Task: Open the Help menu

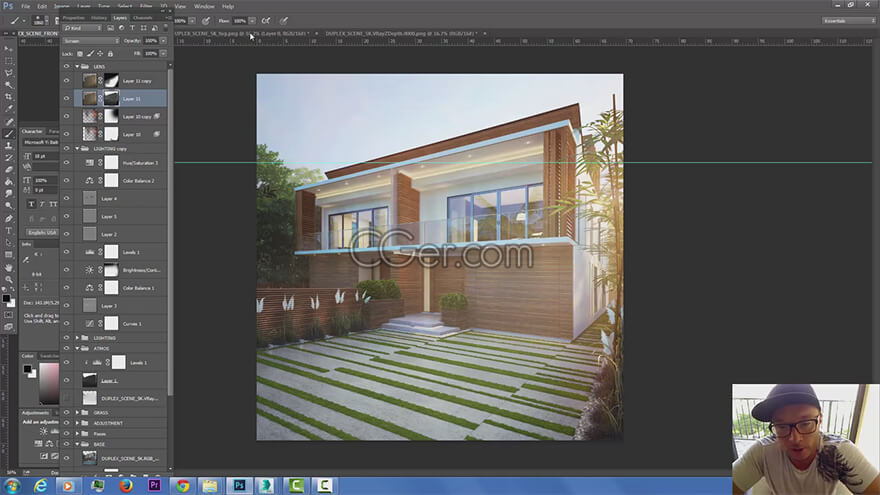Action: (228, 6)
